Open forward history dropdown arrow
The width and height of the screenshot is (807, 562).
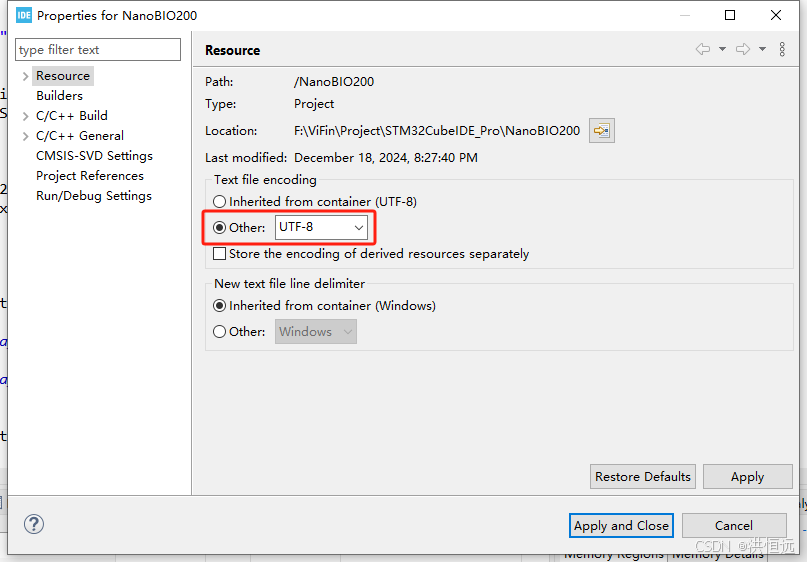762,49
